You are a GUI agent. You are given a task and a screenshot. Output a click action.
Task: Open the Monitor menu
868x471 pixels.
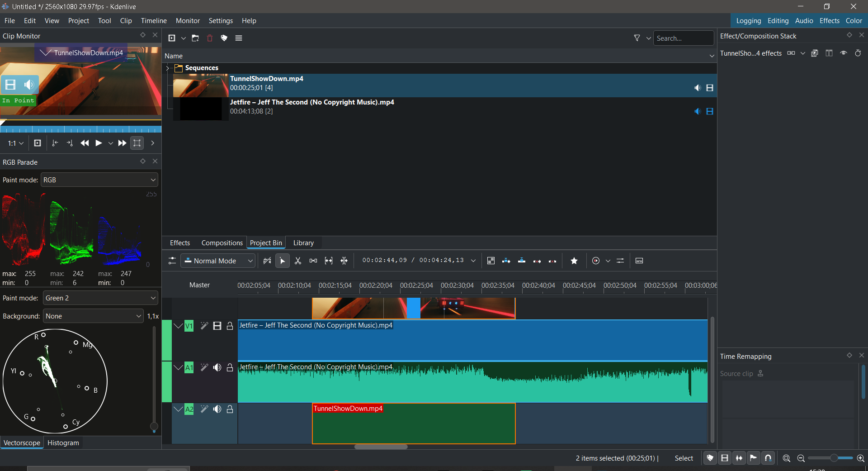[188, 21]
